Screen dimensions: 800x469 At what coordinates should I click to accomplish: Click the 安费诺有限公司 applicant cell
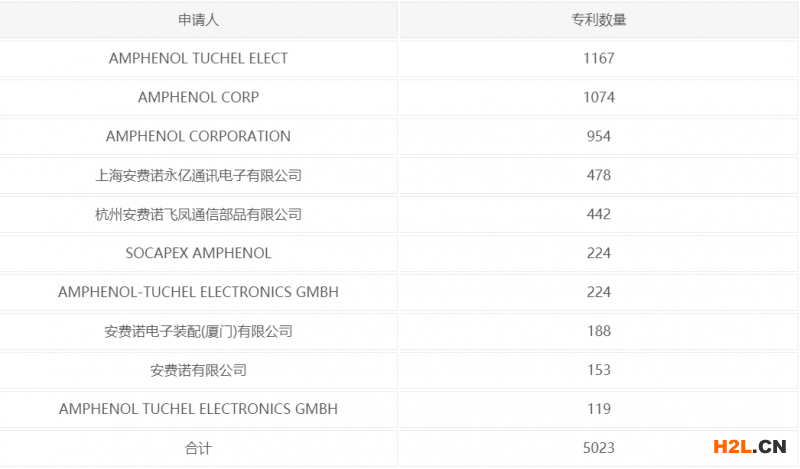click(x=198, y=370)
